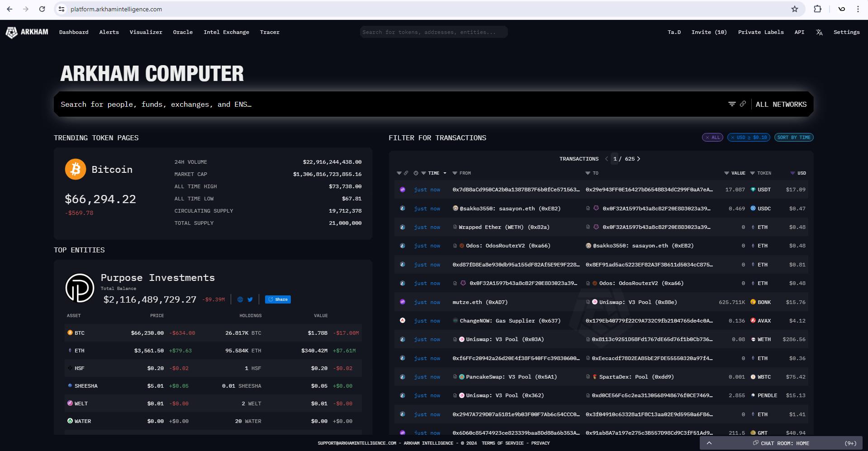Bookmark this page with the star icon

click(795, 9)
